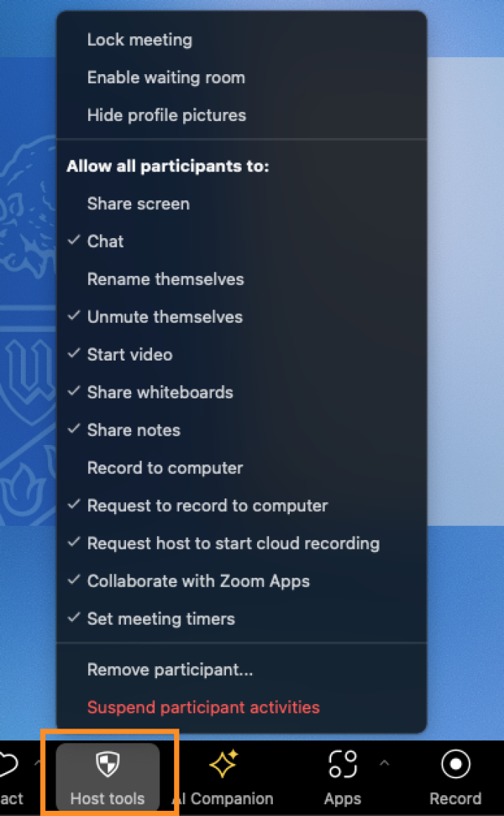The height and width of the screenshot is (816, 504).
Task: Uncheck Unmute themselves permission
Action: [165, 317]
